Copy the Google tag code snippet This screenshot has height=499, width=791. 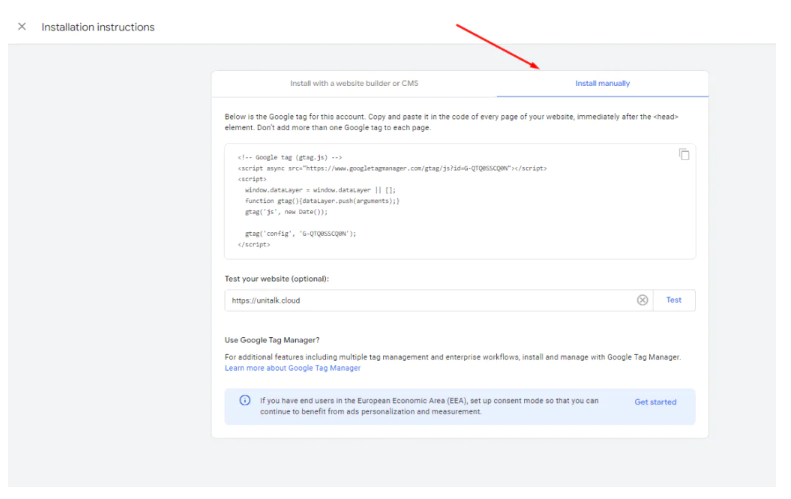tap(684, 154)
